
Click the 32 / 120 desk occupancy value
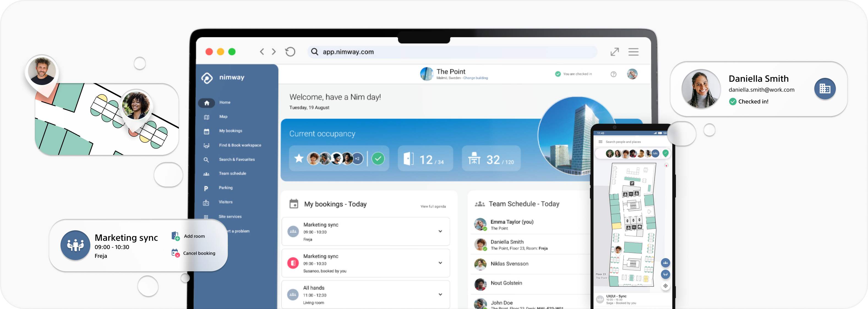(x=500, y=159)
